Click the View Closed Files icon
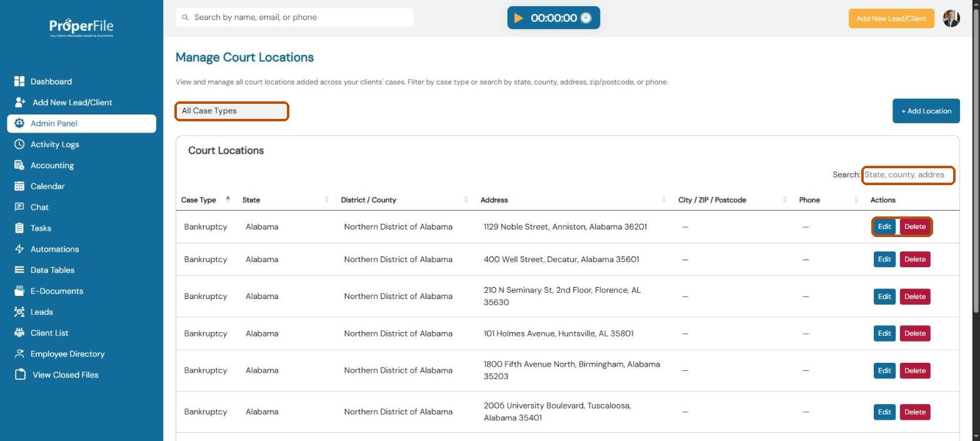980x441 pixels. click(x=20, y=375)
